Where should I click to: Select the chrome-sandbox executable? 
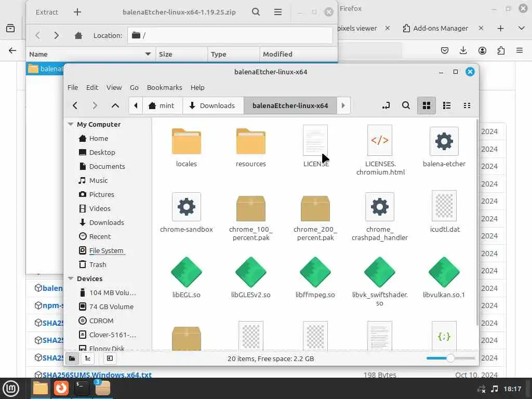187,212
